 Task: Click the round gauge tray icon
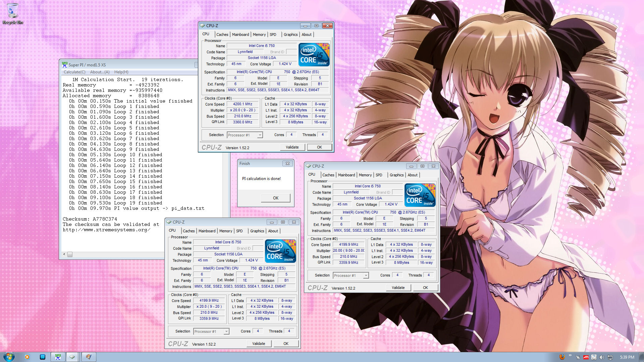pos(594,357)
